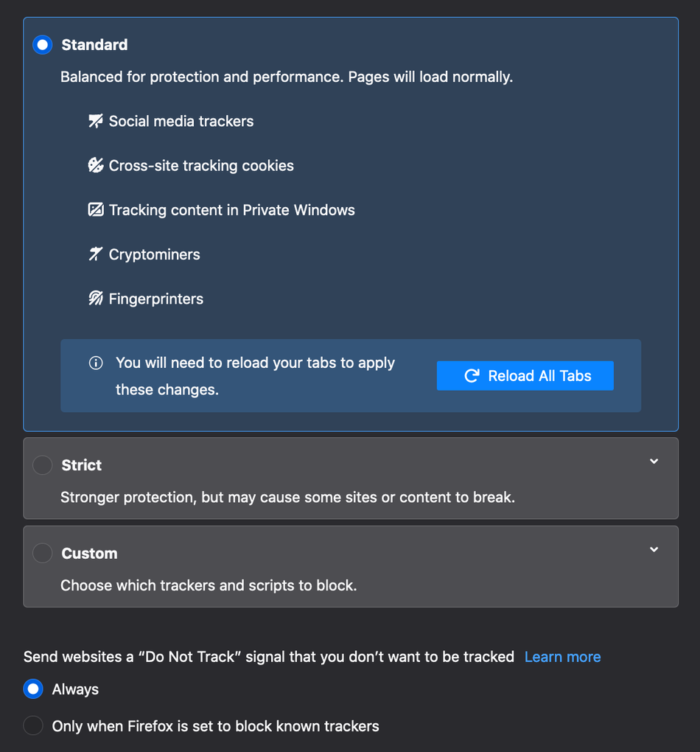Click the Social media trackers icon
Viewport: 700px width, 752px height.
96,121
